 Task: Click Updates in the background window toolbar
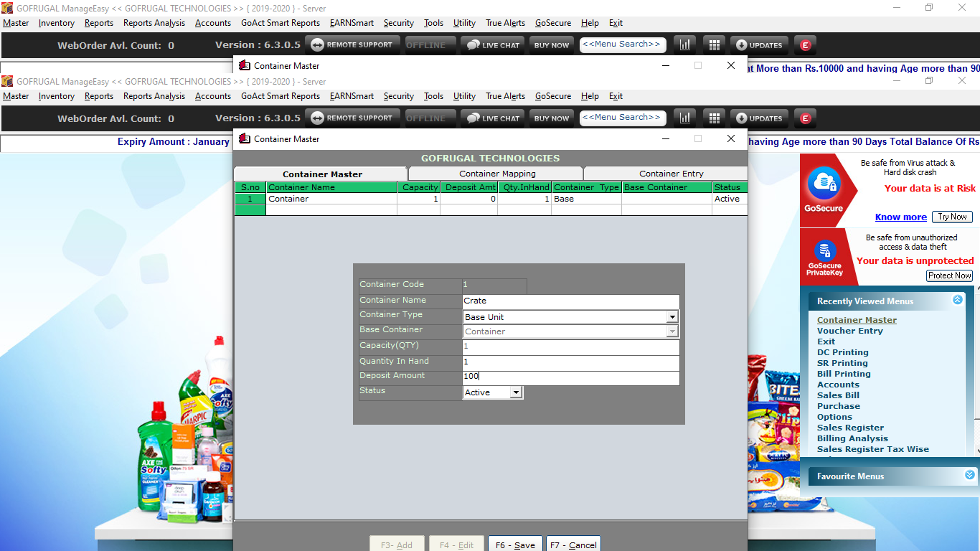point(760,45)
